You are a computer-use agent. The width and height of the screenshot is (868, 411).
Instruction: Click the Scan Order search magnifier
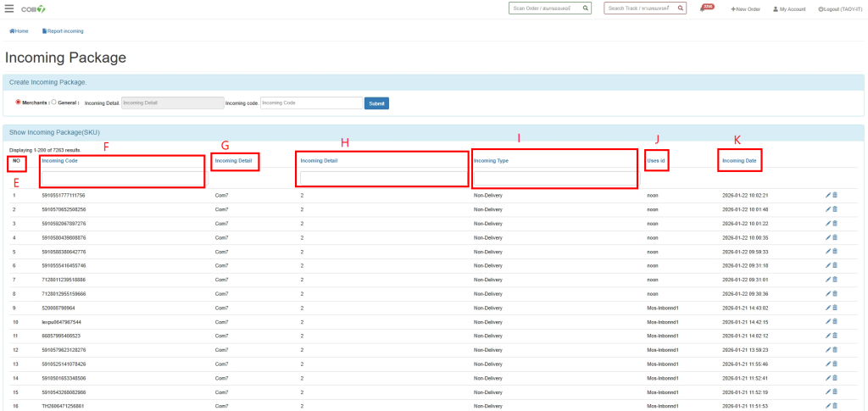tap(586, 8)
